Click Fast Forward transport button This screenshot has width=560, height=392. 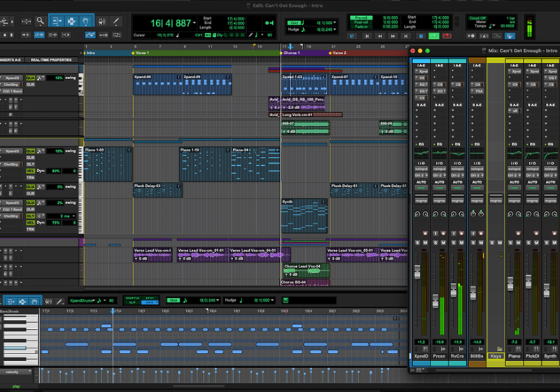pyautogui.click(x=393, y=36)
